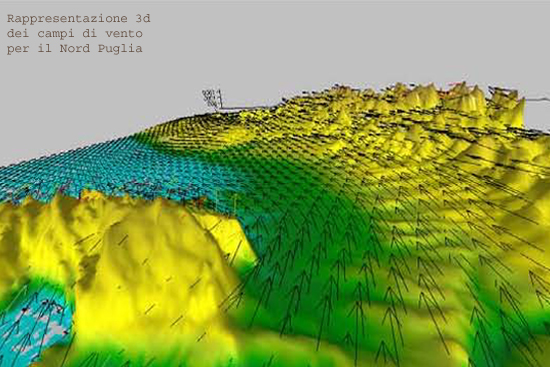Click the word "per" in the caption
Image resolution: width=550 pixels, height=367 pixels.
coord(18,49)
